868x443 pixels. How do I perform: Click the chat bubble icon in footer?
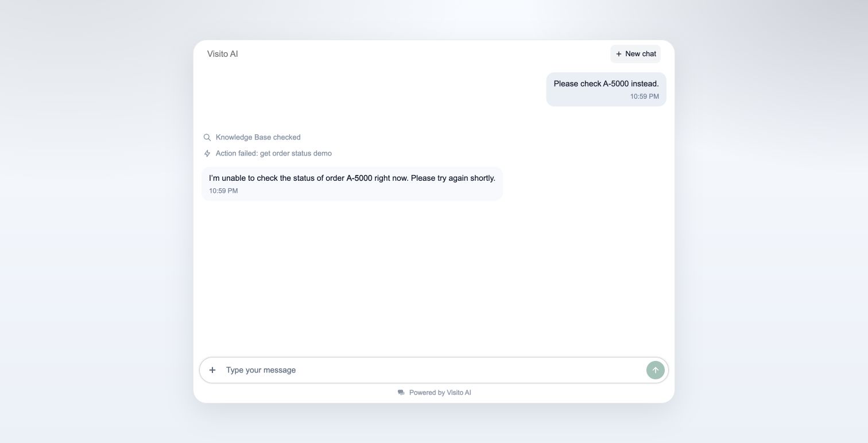point(401,393)
